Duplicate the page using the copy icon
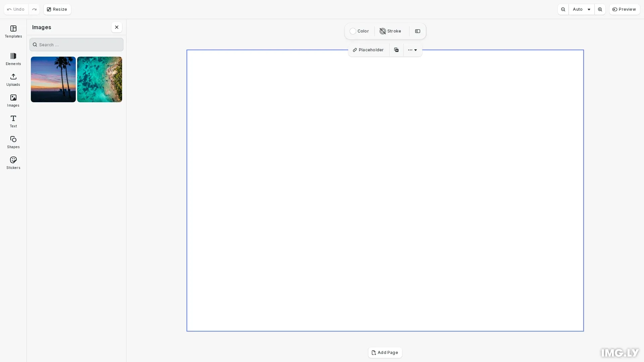This screenshot has height=362, width=644. point(396,50)
